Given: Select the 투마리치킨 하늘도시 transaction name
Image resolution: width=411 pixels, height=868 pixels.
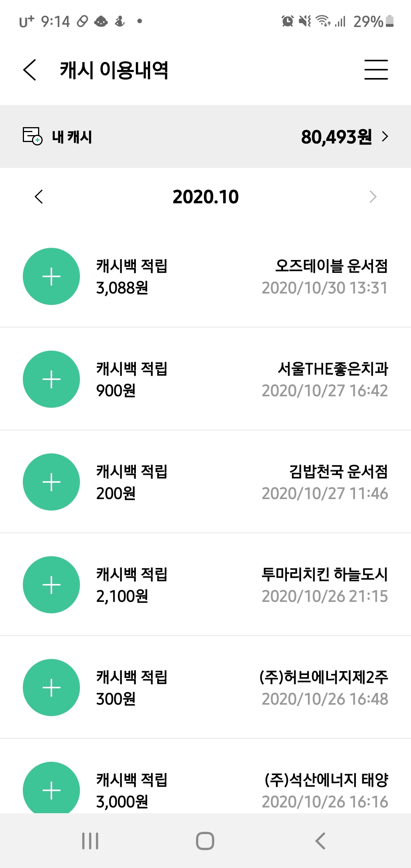Looking at the screenshot, I should [x=324, y=574].
